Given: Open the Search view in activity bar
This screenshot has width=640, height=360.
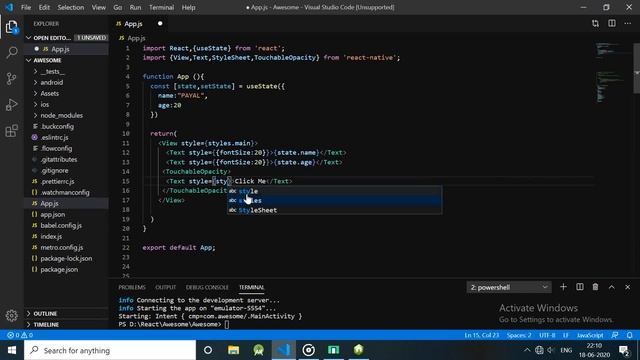Looking at the screenshot, I should coord(11,52).
